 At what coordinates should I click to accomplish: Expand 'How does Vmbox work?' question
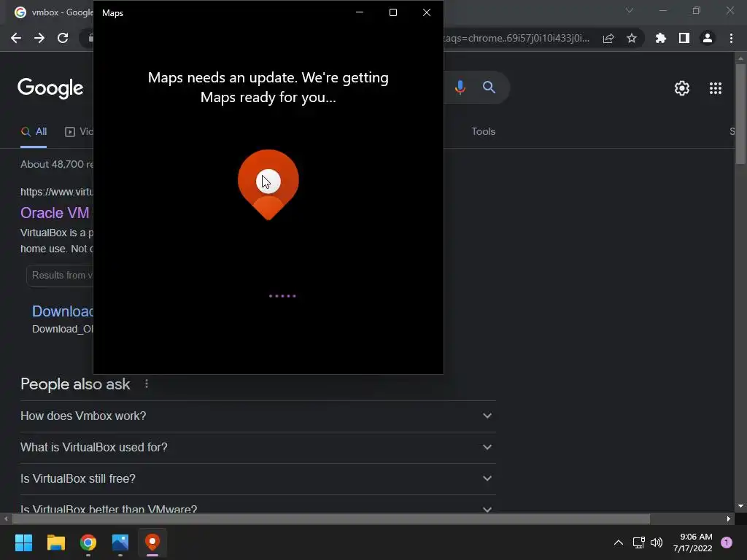[x=258, y=416]
